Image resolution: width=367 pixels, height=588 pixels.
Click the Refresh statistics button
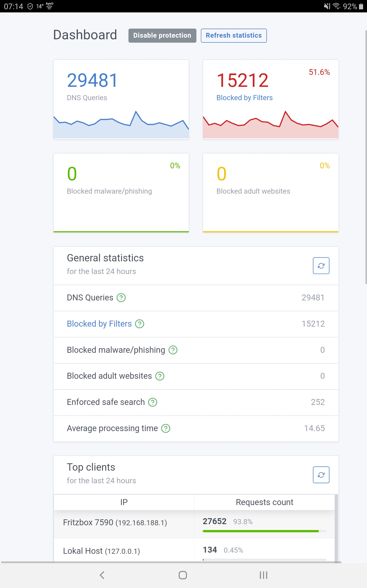tap(234, 35)
